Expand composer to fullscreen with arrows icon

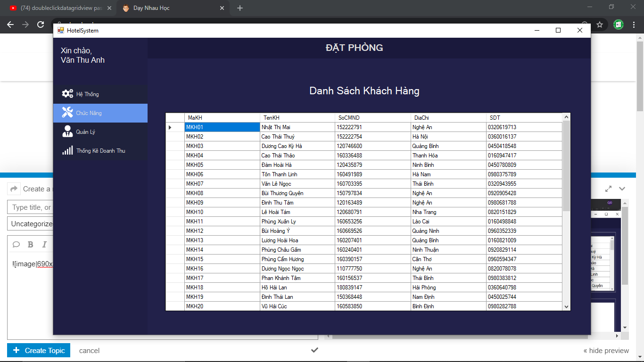pyautogui.click(x=609, y=189)
